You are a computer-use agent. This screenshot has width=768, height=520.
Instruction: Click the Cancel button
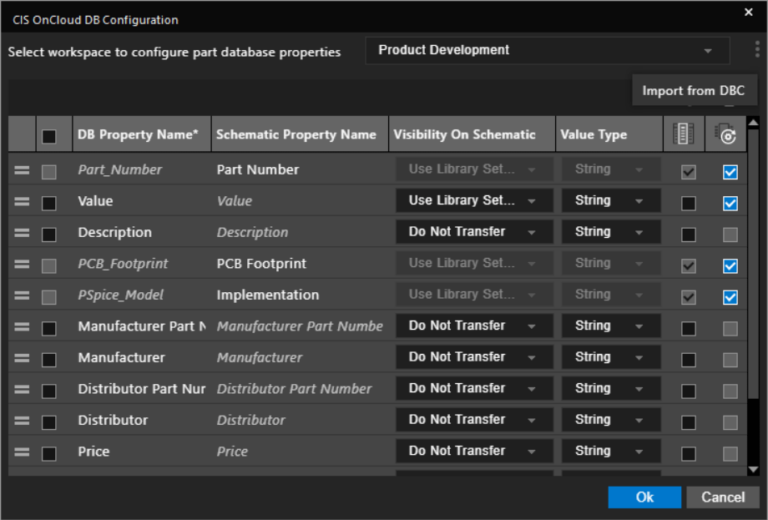[x=723, y=497]
